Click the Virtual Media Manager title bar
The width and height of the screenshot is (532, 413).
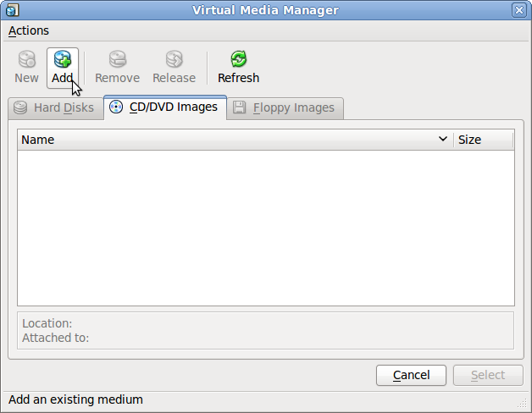(265, 10)
